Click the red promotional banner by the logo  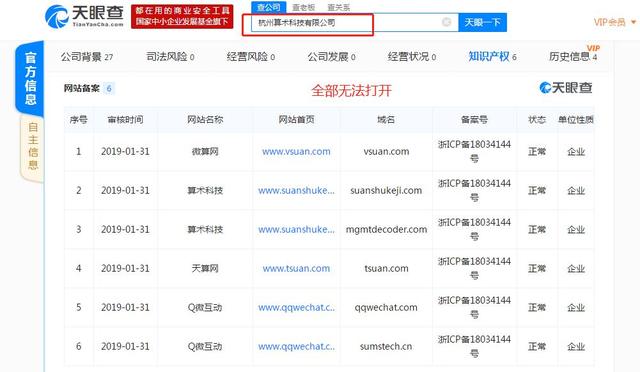[182, 16]
